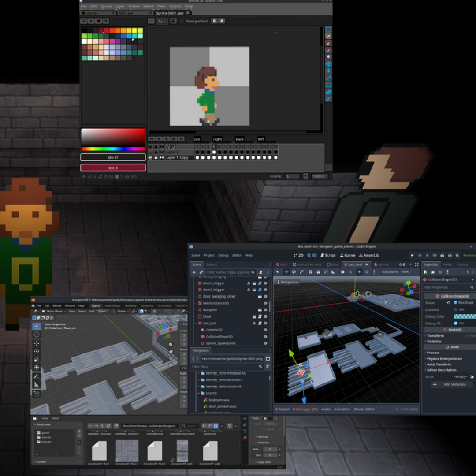Toggle visibility of the Camera3D node

[x=265, y=330]
